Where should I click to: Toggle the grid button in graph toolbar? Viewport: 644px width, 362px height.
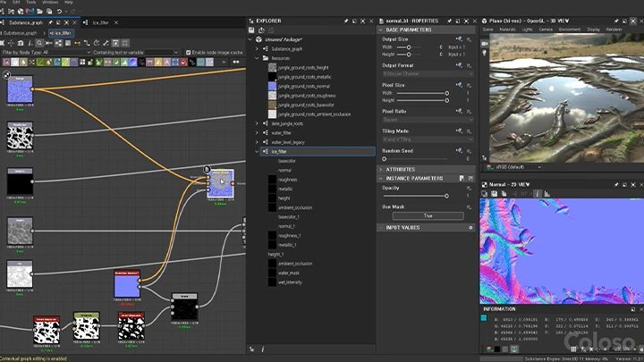tap(125, 43)
